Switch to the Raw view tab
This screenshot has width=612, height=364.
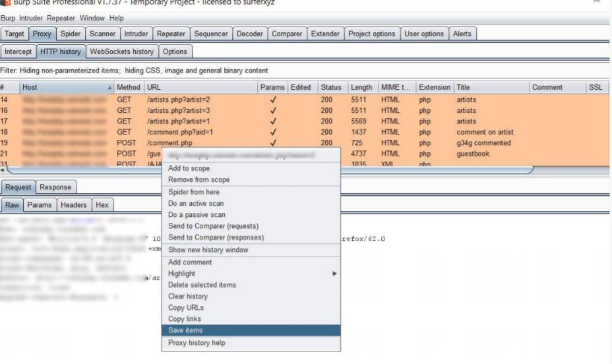(x=12, y=205)
